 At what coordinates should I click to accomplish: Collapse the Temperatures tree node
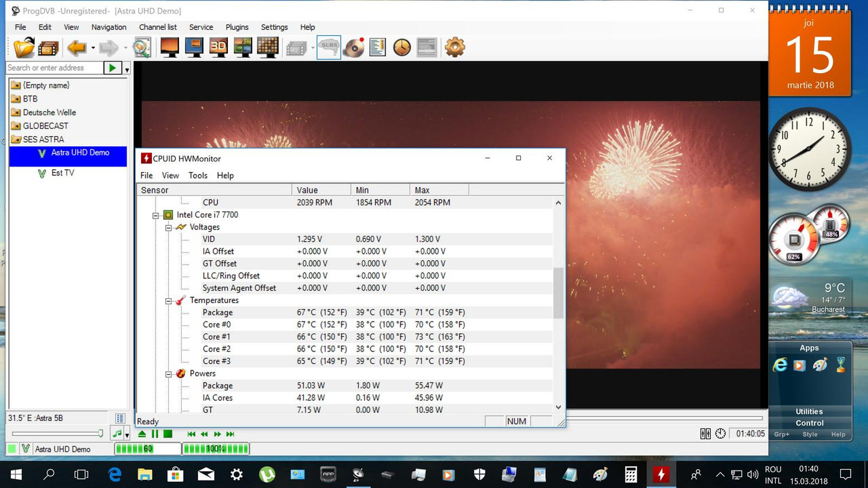point(168,301)
